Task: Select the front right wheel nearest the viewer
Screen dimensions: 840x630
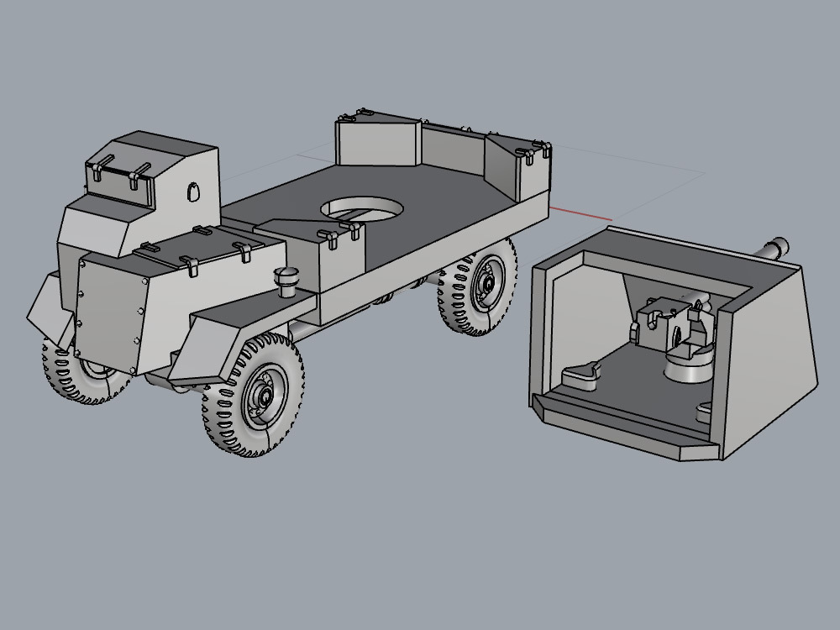Action: (x=254, y=395)
